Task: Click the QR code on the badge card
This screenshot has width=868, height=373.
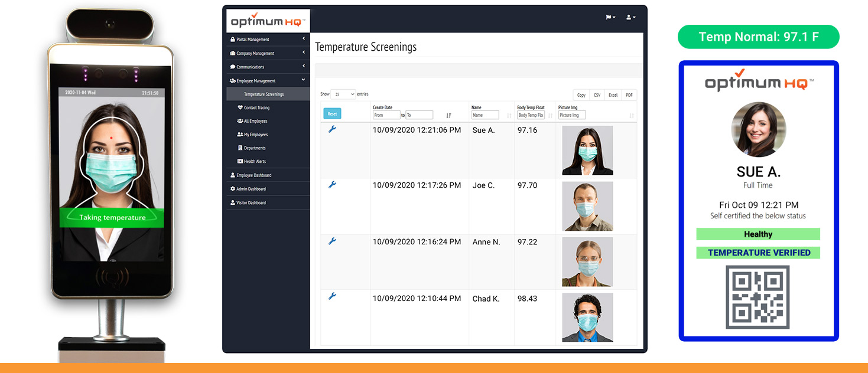Action: (x=758, y=297)
